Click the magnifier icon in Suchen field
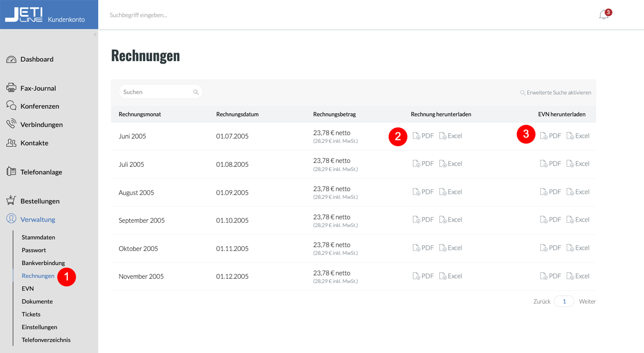Viewport: 644px width, 353px height. click(196, 92)
